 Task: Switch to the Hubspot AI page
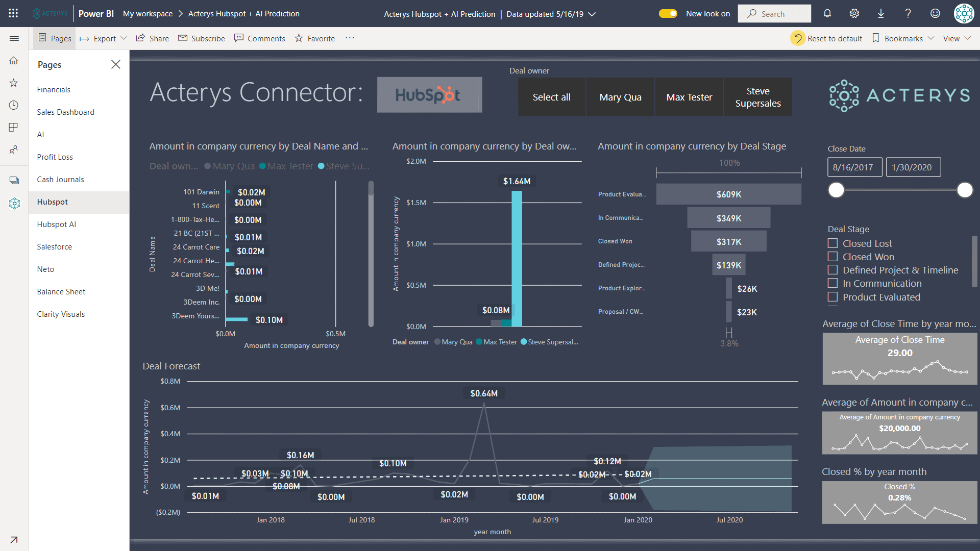click(56, 224)
